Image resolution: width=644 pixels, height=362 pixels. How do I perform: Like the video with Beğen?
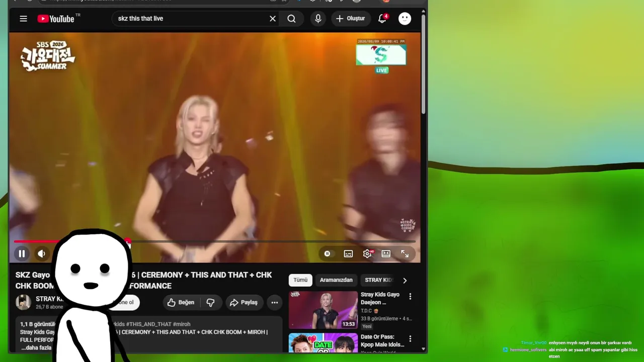coord(181,303)
